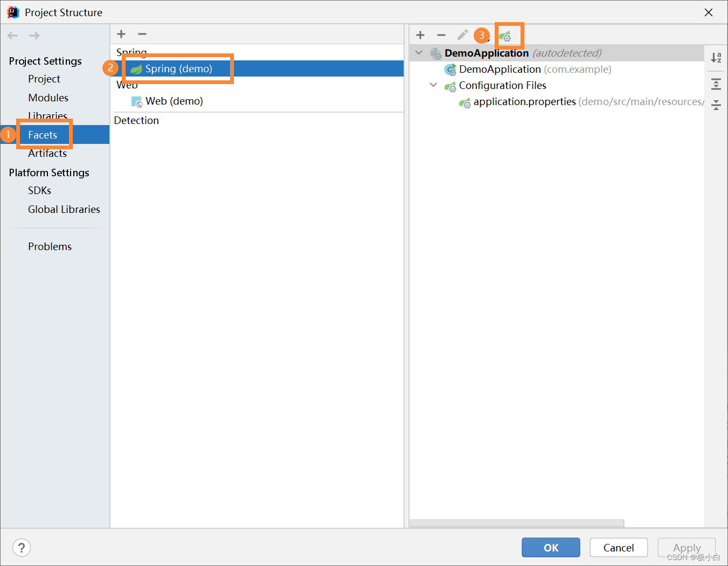Image resolution: width=728 pixels, height=566 pixels.
Task: Click the IntelliJ IDEA logo in title bar
Action: point(13,12)
